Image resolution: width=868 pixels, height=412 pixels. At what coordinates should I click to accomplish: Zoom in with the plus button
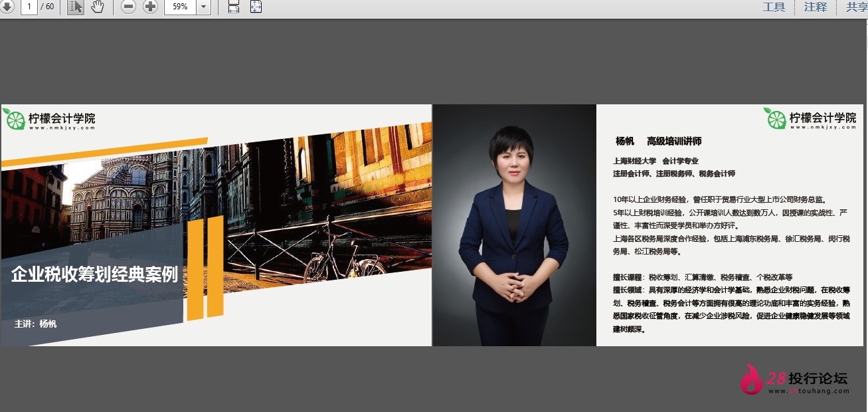[x=151, y=7]
